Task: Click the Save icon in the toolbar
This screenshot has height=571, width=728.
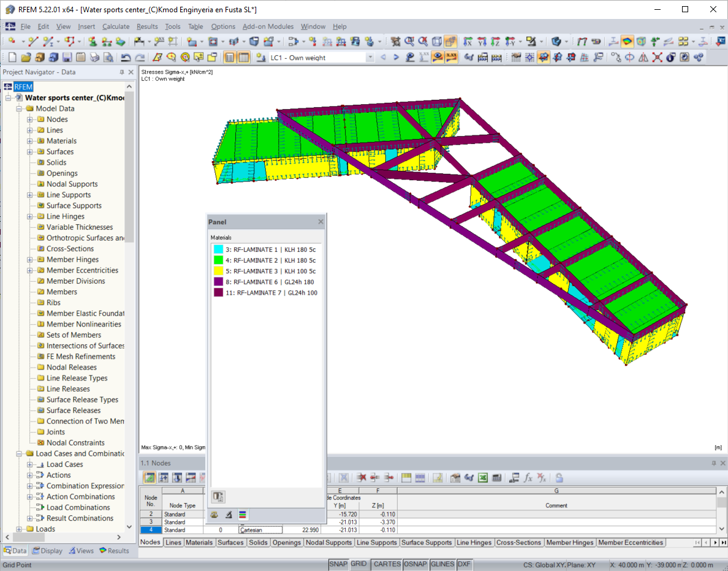Action: 68,57
